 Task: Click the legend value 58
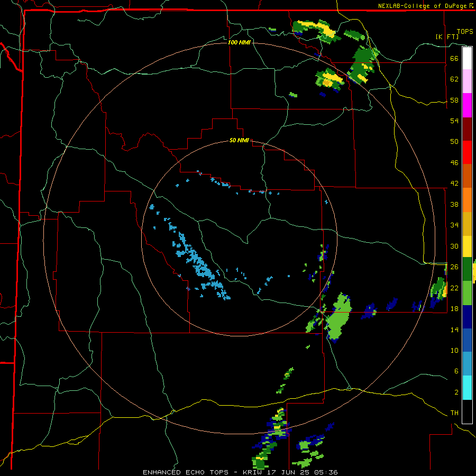point(454,100)
